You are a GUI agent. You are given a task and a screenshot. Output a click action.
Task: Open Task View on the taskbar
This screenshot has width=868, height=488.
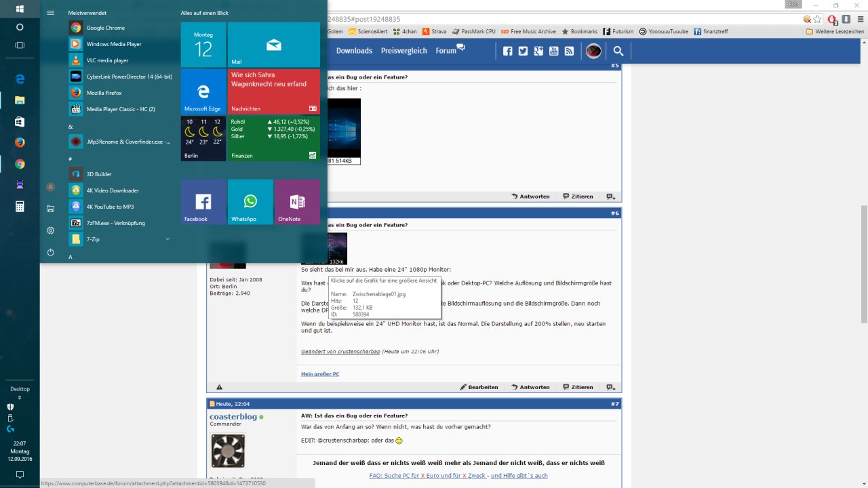(x=20, y=45)
